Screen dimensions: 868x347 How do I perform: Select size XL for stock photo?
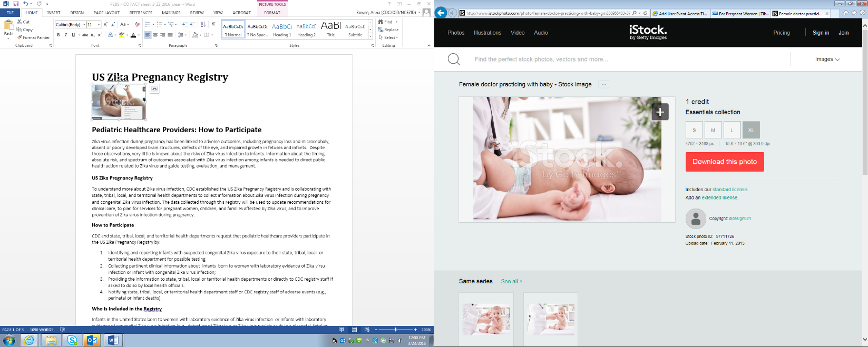click(x=751, y=130)
